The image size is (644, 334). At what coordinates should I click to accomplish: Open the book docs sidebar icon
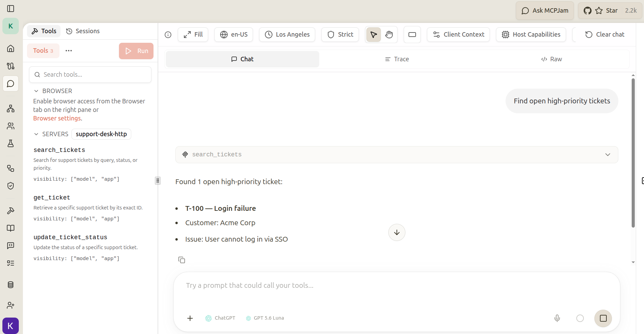coord(11,228)
